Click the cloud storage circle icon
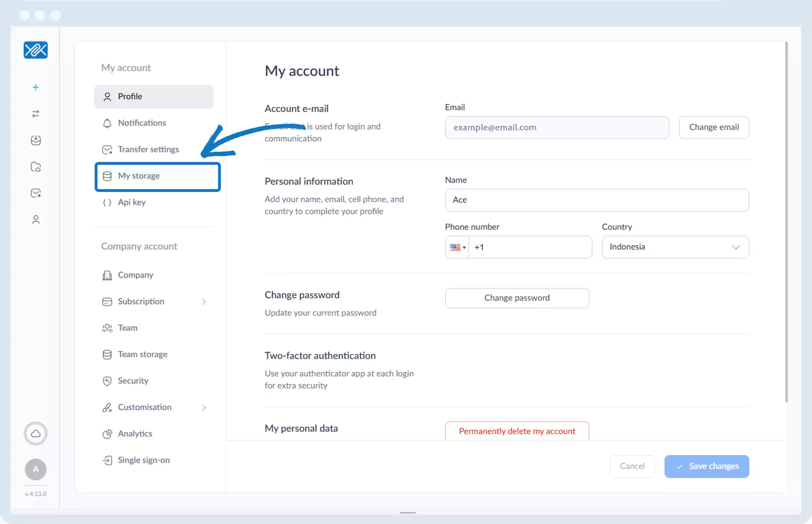This screenshot has width=812, height=524. [36, 433]
